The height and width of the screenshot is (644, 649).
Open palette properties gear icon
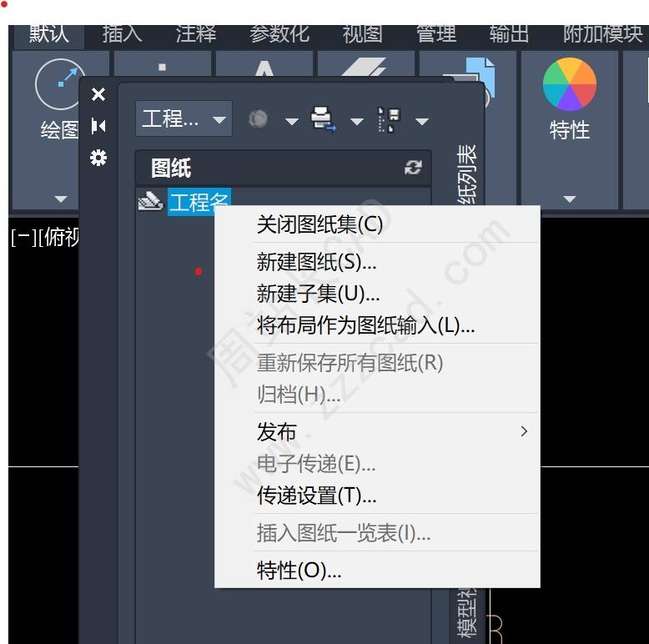pos(98,158)
